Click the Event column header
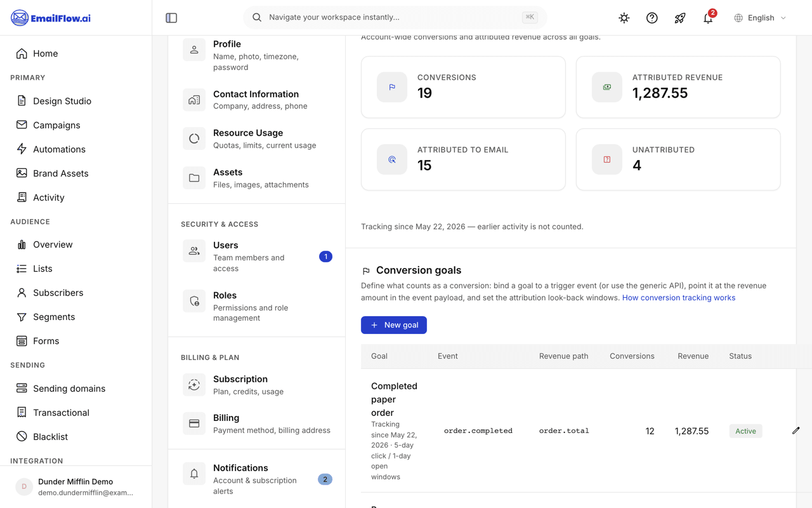Viewport: 812px width, 508px height. click(447, 356)
